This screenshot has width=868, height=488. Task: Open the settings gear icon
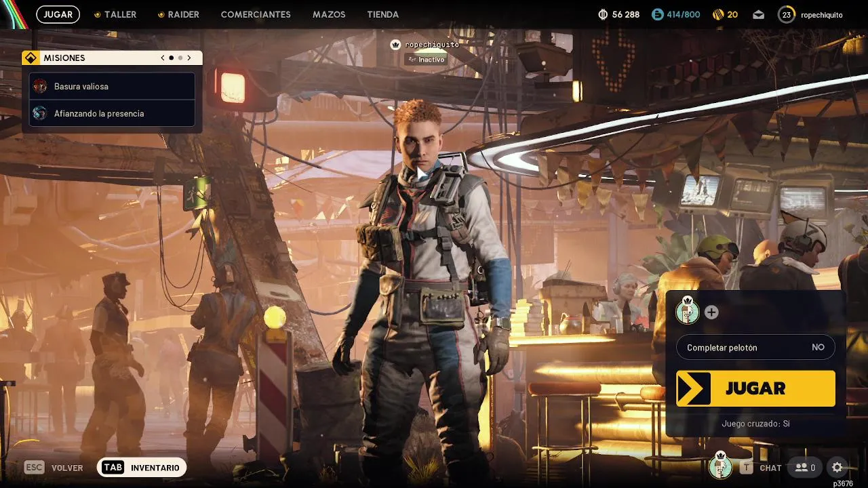[837, 468]
